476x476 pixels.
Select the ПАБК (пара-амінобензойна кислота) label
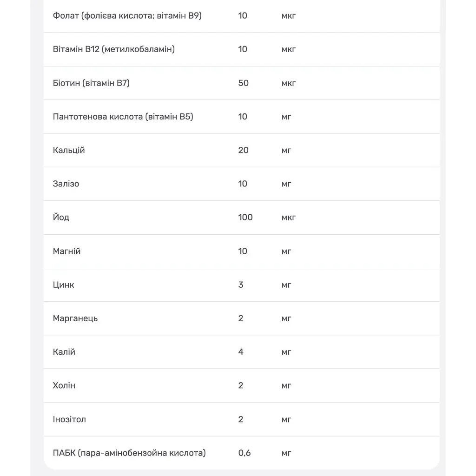click(129, 453)
